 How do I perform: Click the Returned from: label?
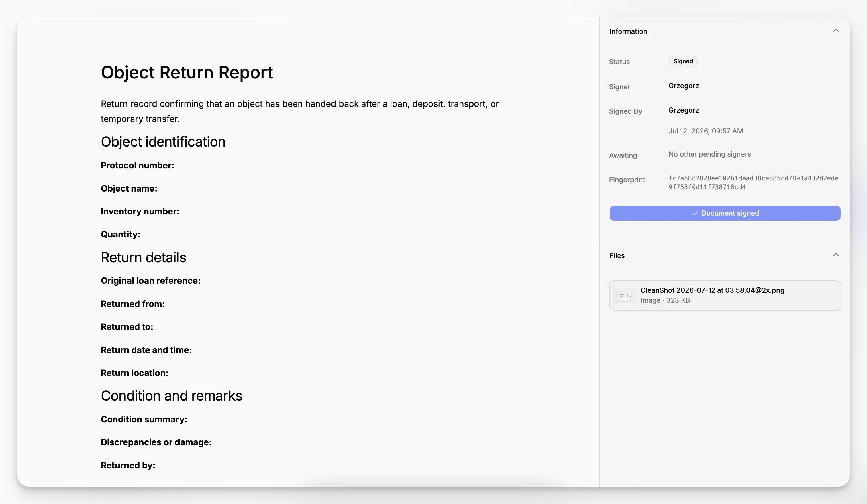(132, 304)
